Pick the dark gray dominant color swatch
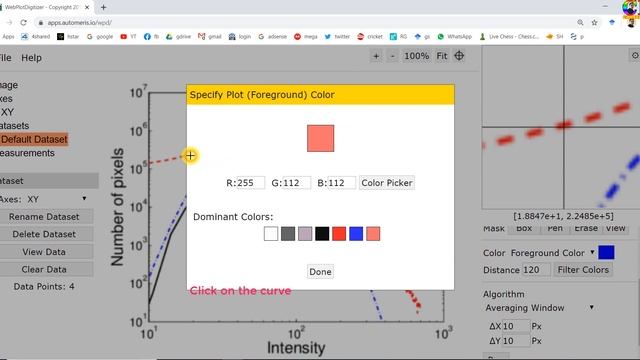 point(288,234)
